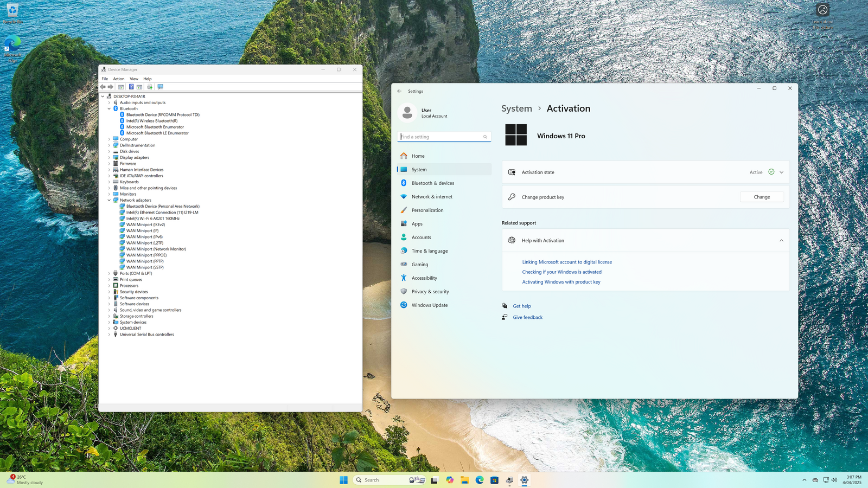Expand the Display adapters category
This screenshot has width=868, height=488.
pos(109,158)
